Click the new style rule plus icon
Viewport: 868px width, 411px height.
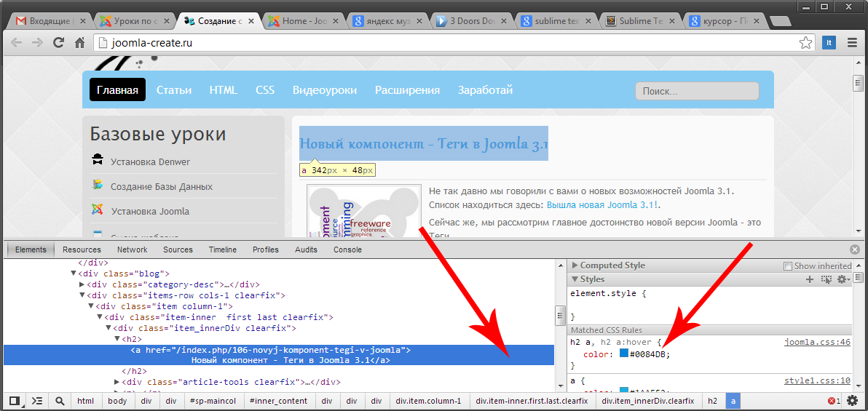pyautogui.click(x=809, y=279)
